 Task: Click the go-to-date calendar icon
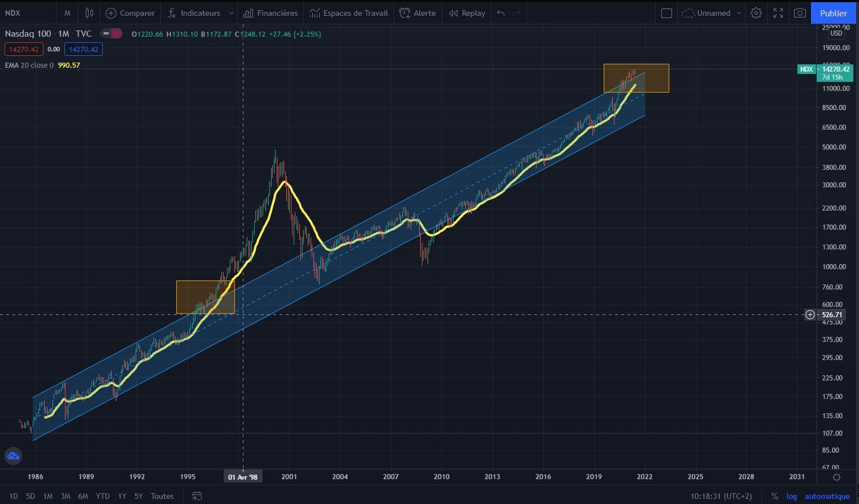(x=197, y=496)
